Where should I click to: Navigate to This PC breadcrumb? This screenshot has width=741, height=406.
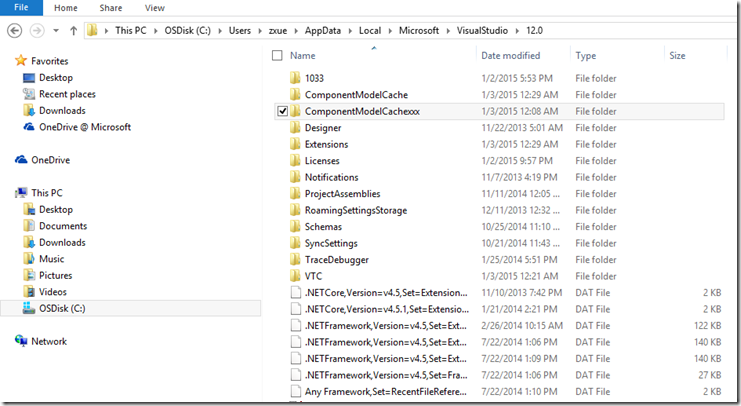click(131, 30)
